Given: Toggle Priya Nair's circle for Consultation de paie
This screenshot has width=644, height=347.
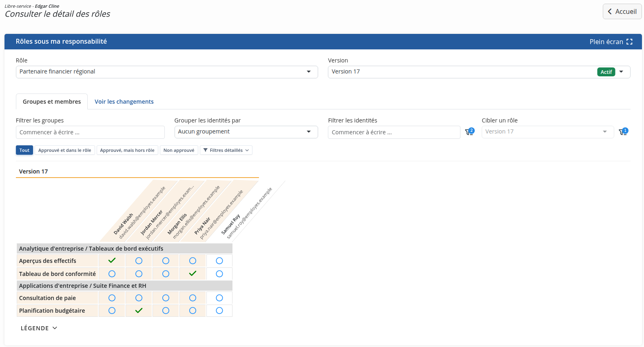Looking at the screenshot, I should [193, 298].
